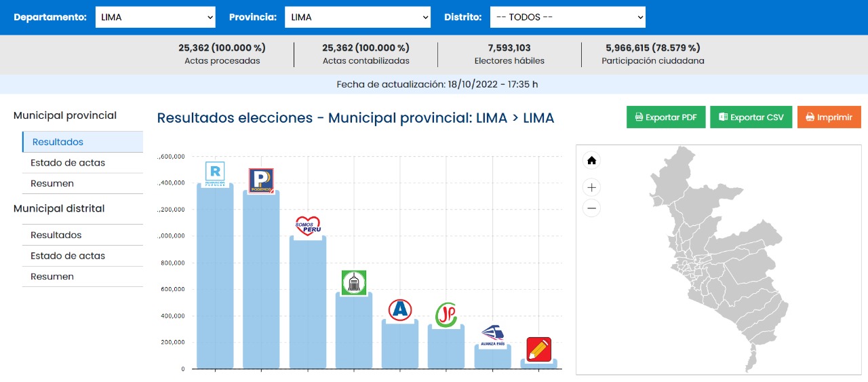
Task: Click the red pencil party logo
Action: 538,349
